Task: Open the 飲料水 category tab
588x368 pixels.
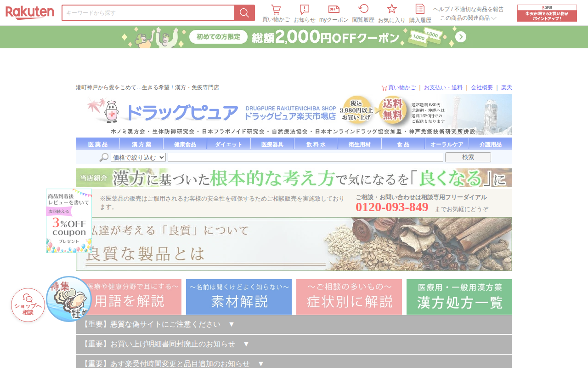Action: click(x=316, y=144)
